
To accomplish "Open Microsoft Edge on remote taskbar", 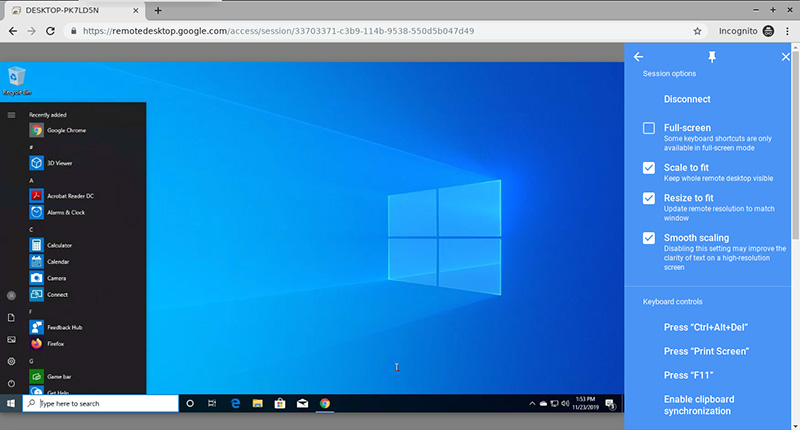I will coord(235,403).
